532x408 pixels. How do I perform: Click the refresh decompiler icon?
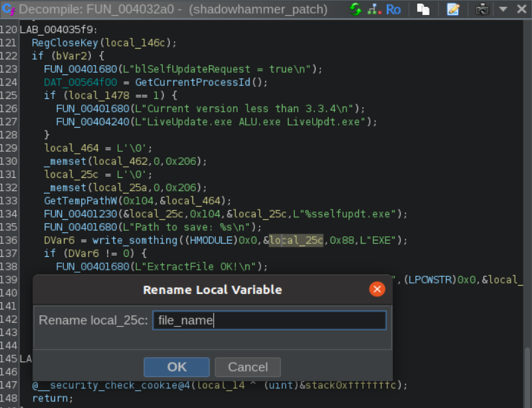click(355, 9)
